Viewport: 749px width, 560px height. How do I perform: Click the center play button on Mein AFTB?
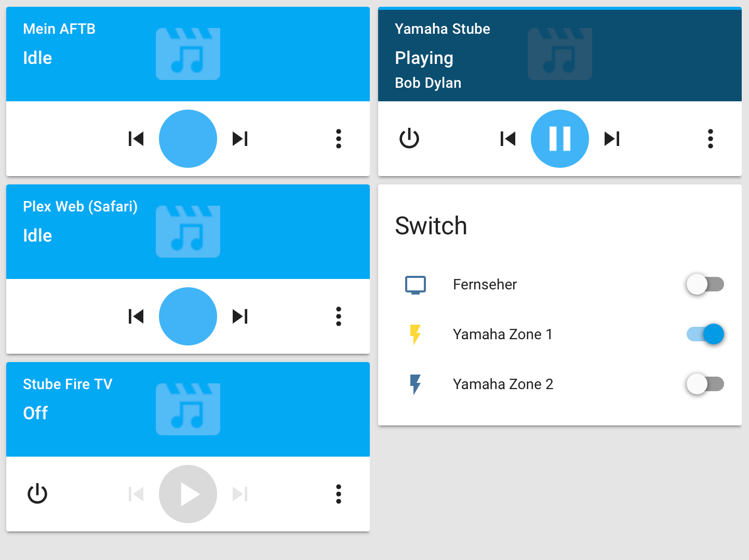coord(188,139)
